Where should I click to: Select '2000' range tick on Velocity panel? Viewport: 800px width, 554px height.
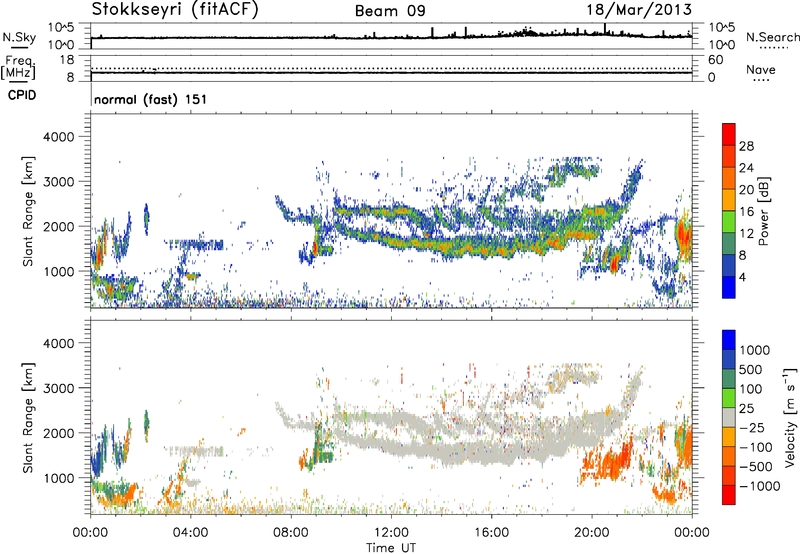(59, 433)
